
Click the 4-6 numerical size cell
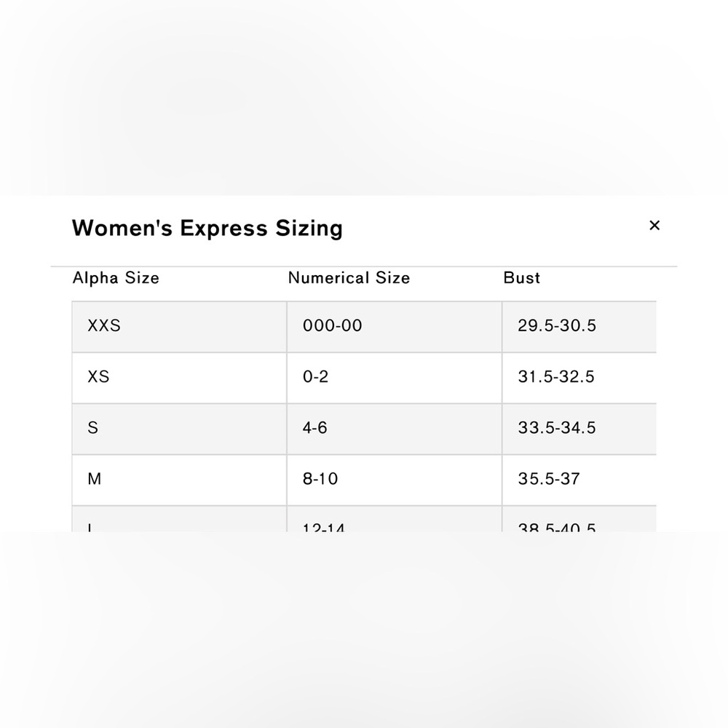click(x=394, y=429)
